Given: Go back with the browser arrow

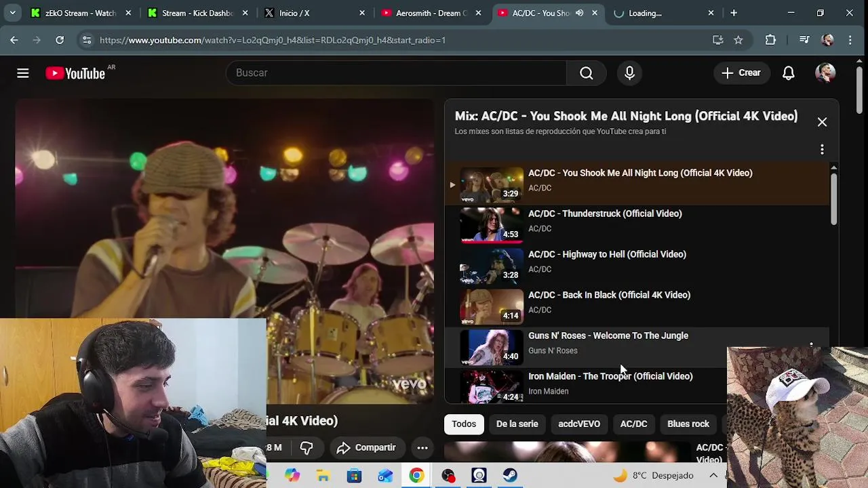Looking at the screenshot, I should pos(14,40).
